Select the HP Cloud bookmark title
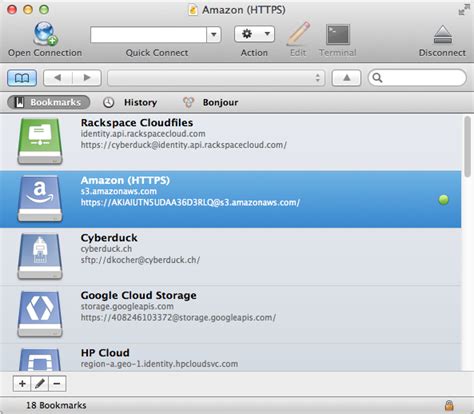The image size is (474, 414). [105, 353]
